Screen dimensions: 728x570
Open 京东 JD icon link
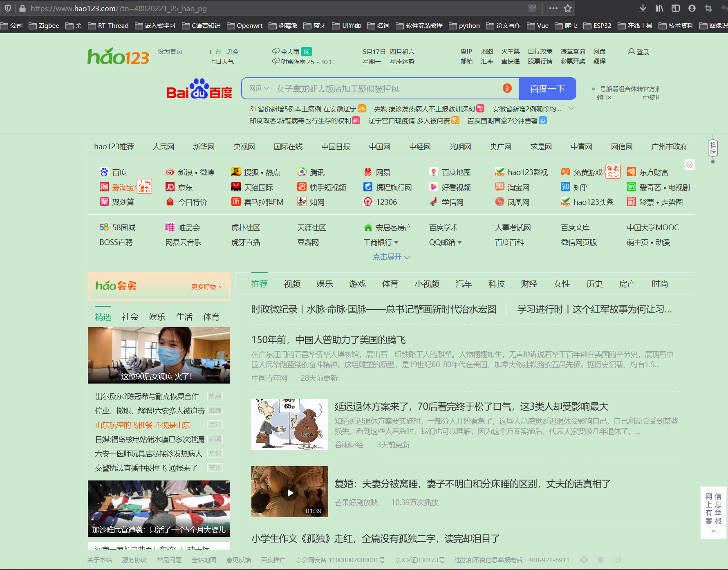(x=170, y=187)
